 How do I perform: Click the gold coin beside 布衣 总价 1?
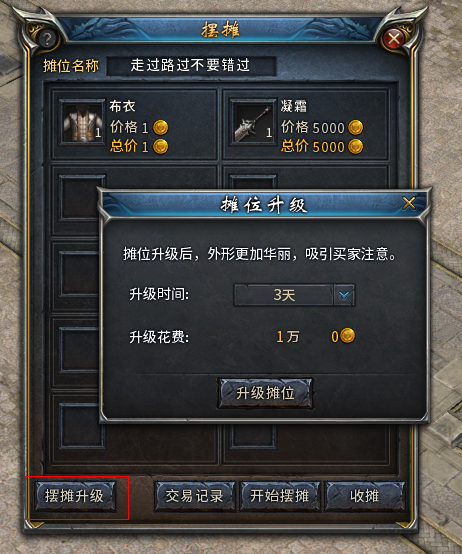click(x=160, y=146)
